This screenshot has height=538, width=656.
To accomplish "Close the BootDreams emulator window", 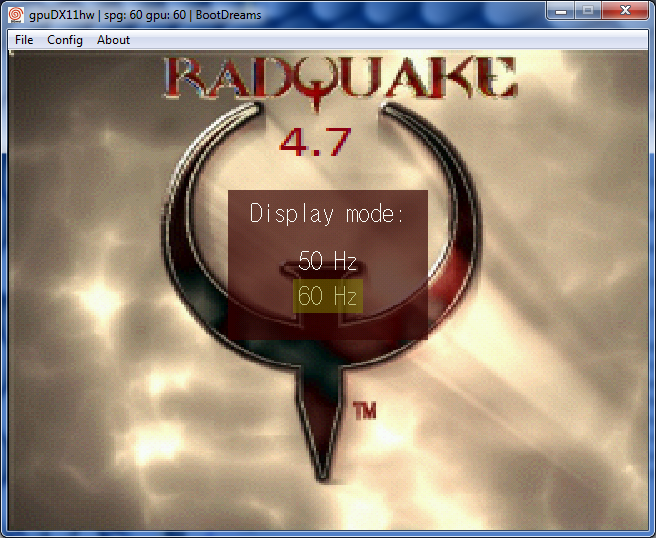I will [625, 10].
